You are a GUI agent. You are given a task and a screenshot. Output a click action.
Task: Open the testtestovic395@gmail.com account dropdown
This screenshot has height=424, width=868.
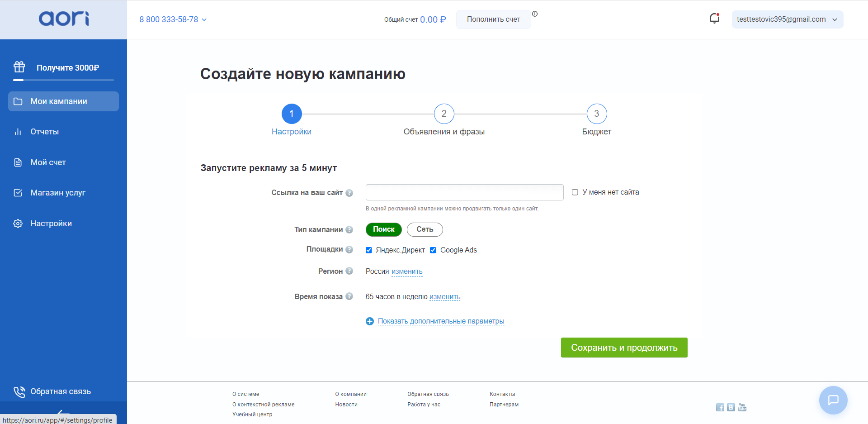pos(788,19)
